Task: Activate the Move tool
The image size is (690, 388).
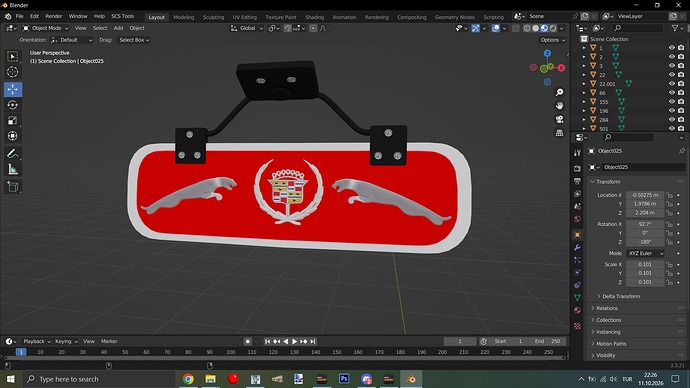Action: 13,89
